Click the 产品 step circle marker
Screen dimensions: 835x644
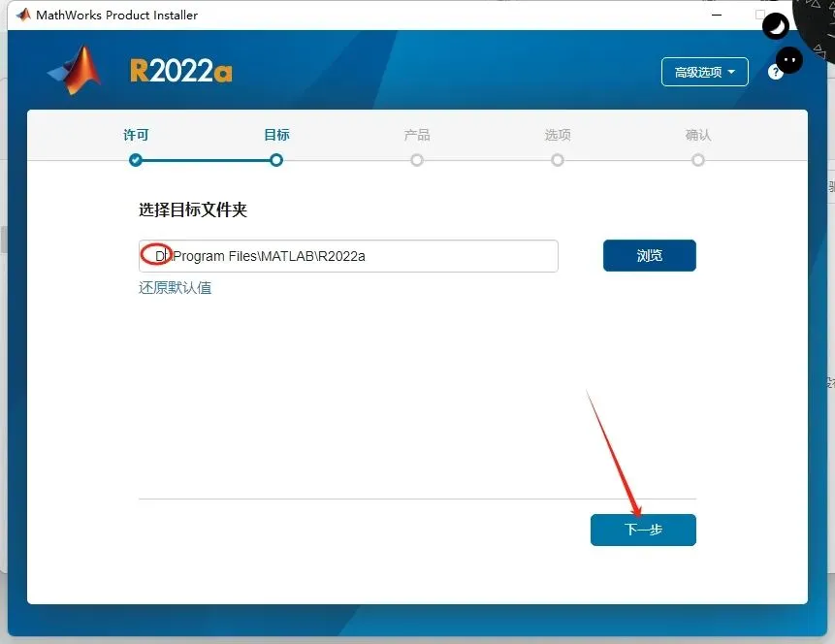tap(417, 160)
